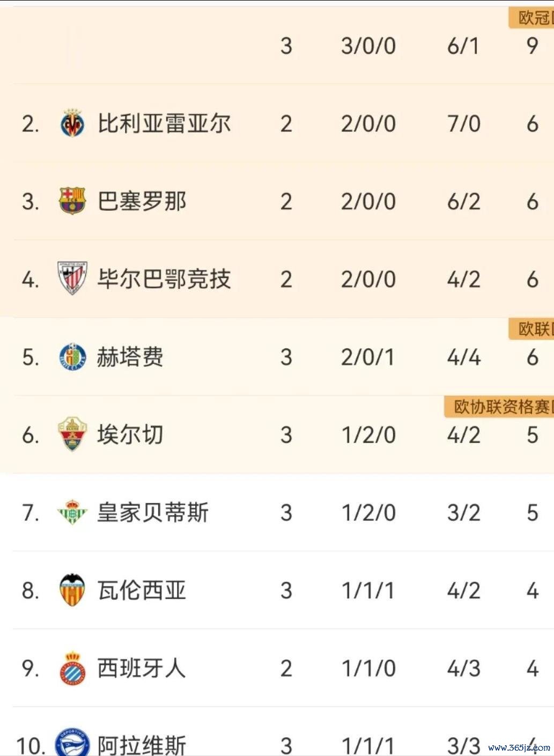The image size is (554, 756).
Task: Select team name 瓦伦西亚
Action: click(142, 590)
